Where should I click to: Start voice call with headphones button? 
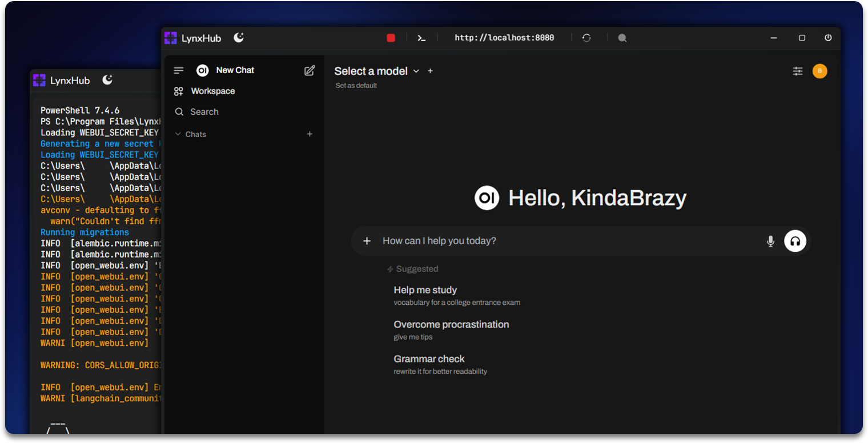pyautogui.click(x=795, y=241)
